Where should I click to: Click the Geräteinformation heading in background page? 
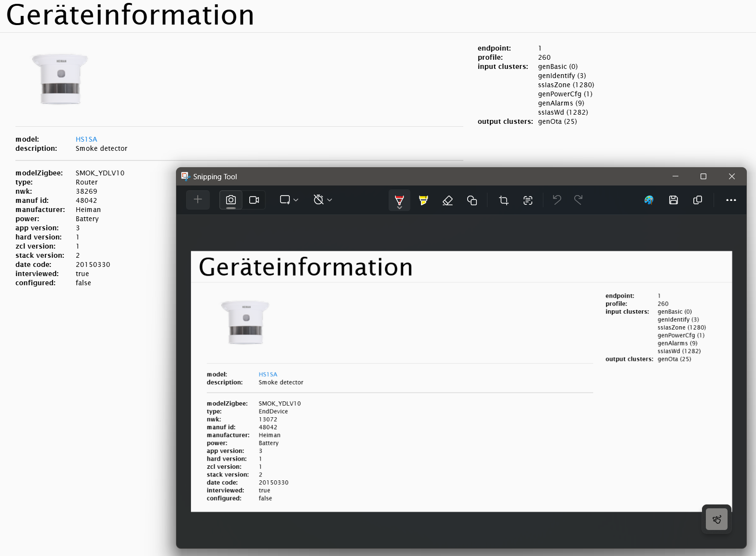tap(130, 15)
